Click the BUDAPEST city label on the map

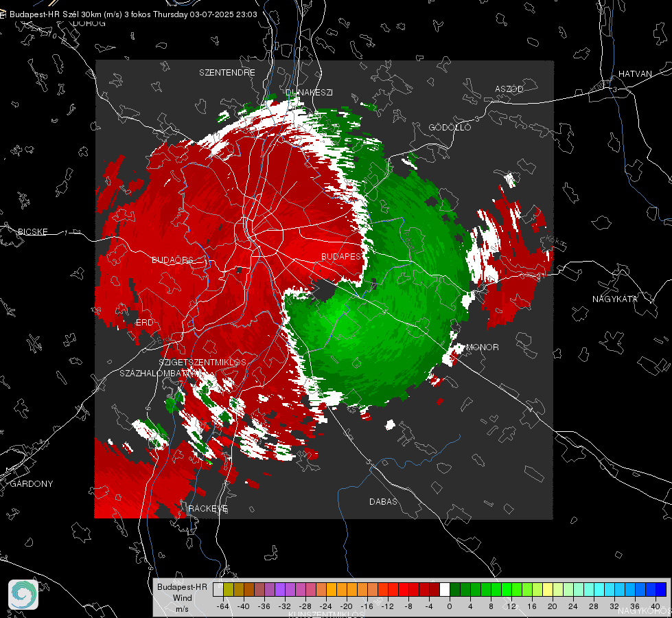pos(342,256)
